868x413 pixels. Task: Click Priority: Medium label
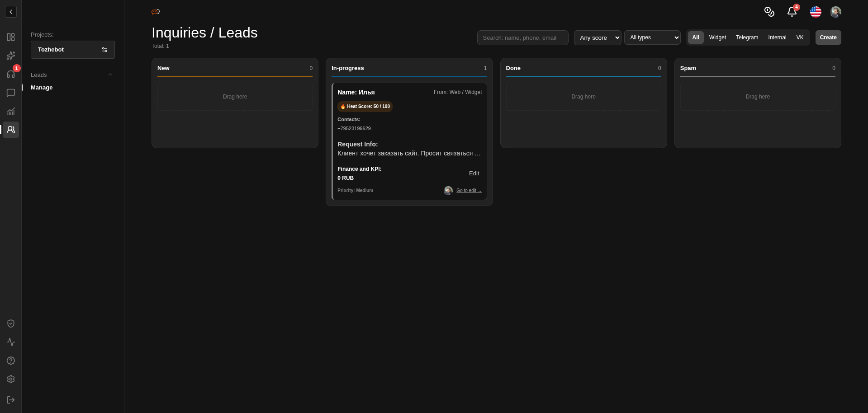[355, 191]
